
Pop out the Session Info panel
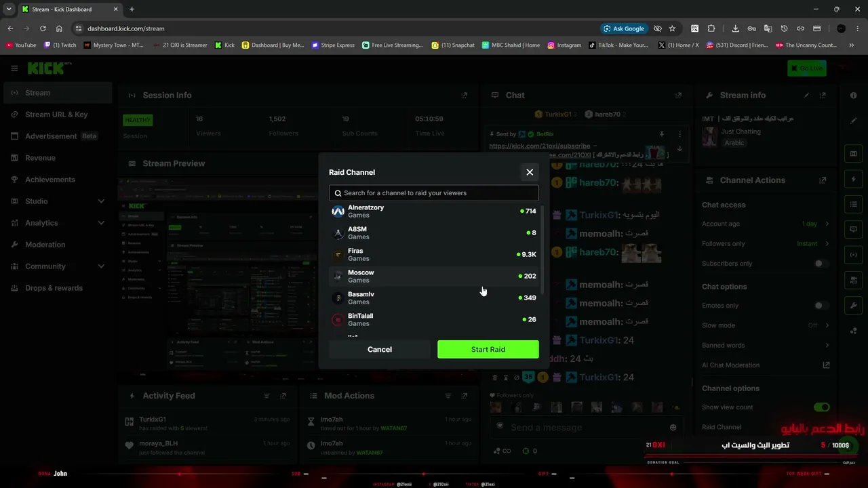coord(464,96)
